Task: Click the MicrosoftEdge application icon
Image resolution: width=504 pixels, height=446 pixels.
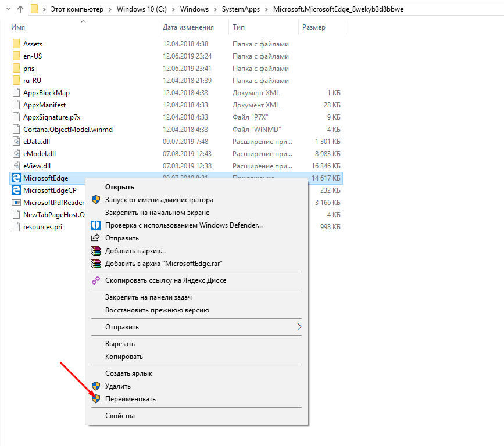Action: [16, 178]
